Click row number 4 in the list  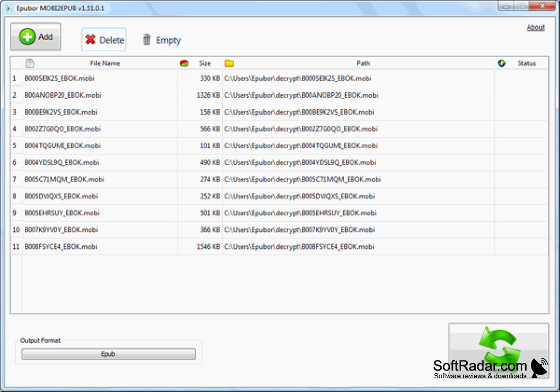pos(14,129)
